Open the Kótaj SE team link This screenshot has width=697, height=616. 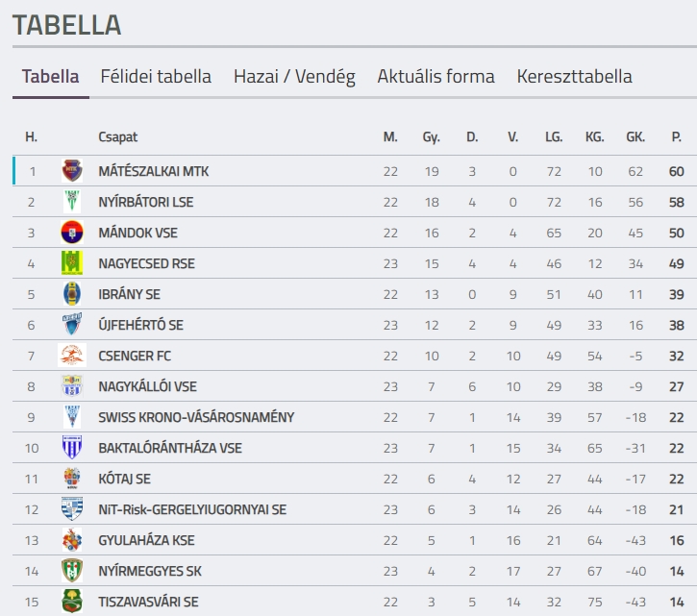[x=124, y=479]
